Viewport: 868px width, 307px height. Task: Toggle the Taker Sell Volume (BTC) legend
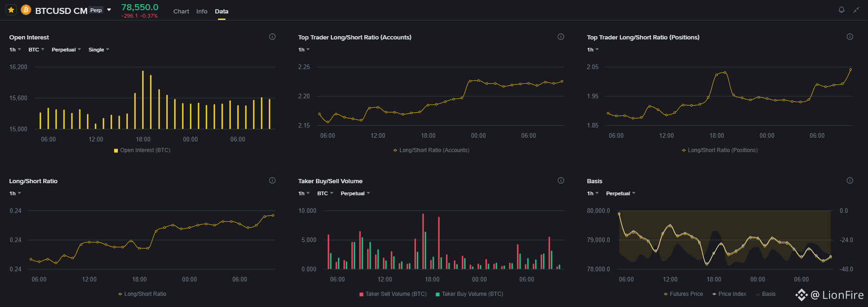coord(393,294)
